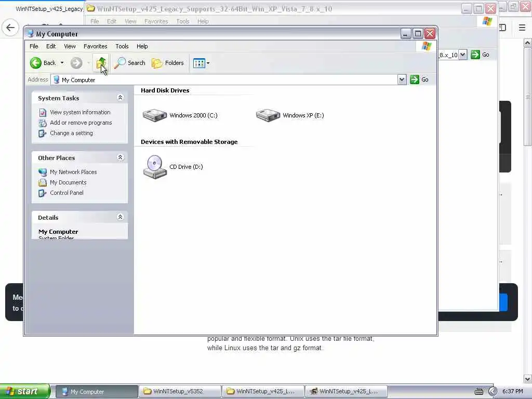Click the Go button in My Computer
The height and width of the screenshot is (399, 532).
point(419,79)
